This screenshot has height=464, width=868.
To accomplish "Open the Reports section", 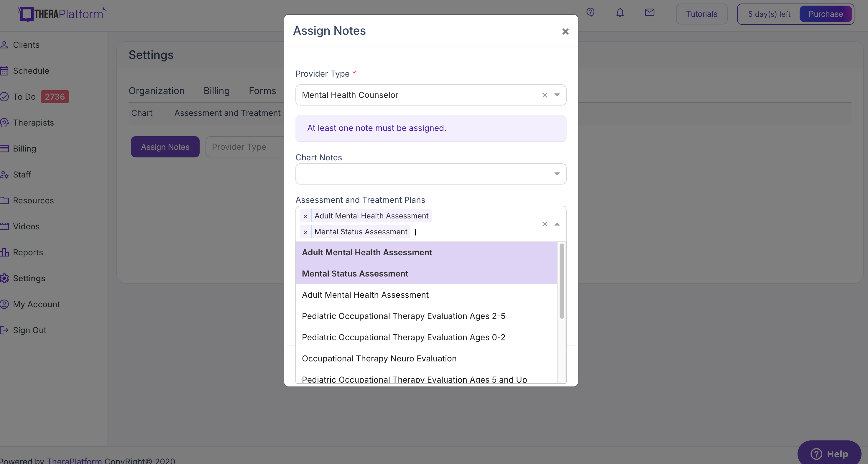I will pos(28,252).
